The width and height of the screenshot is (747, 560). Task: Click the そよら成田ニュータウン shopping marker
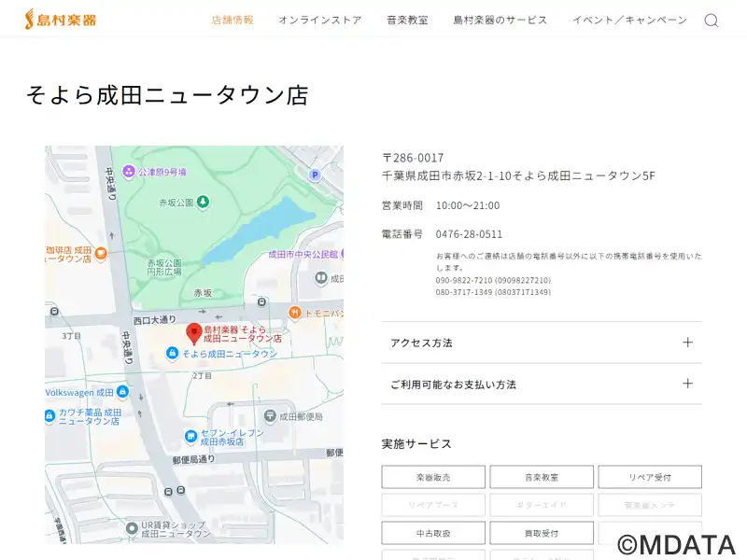pyautogui.click(x=172, y=354)
